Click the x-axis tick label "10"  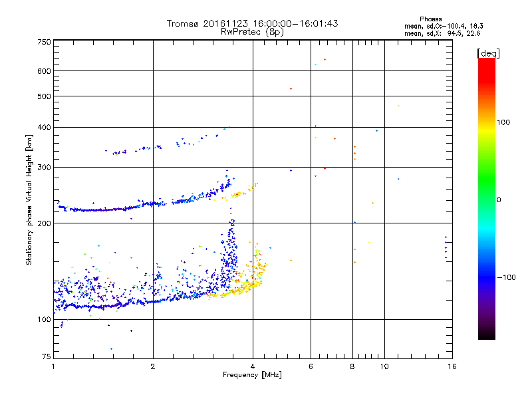coord(384,366)
